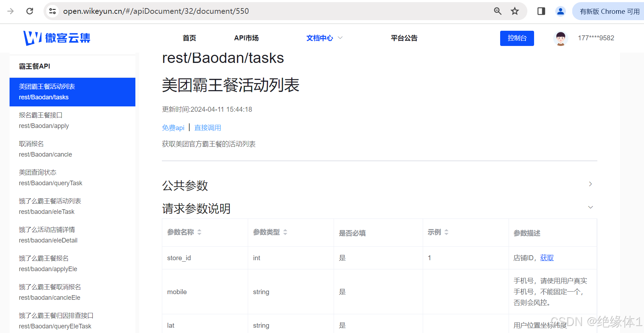This screenshot has height=333, width=644.
Task: Sort by 参数类型 column
Action: point(285,232)
